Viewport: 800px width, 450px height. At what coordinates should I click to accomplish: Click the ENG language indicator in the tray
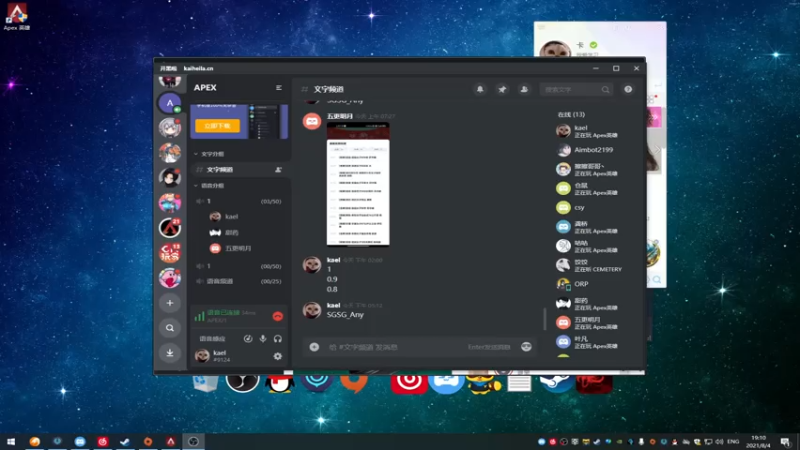click(733, 442)
